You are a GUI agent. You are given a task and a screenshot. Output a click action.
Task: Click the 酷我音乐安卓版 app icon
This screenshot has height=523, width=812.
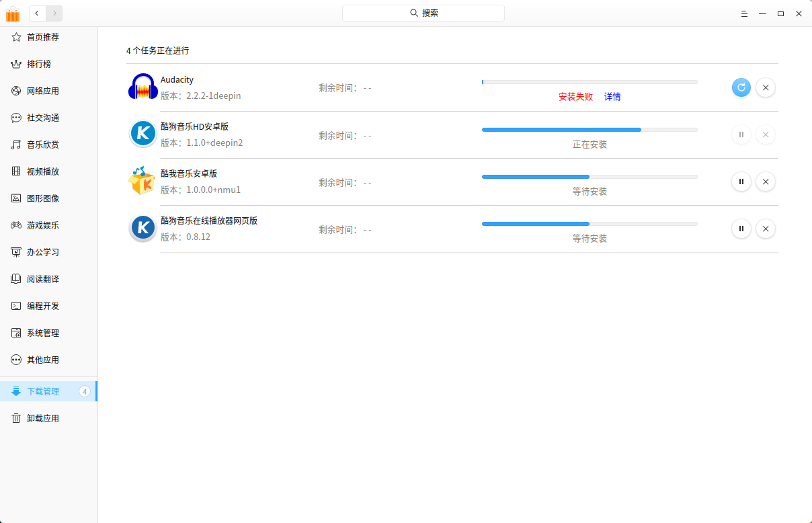[x=142, y=181]
